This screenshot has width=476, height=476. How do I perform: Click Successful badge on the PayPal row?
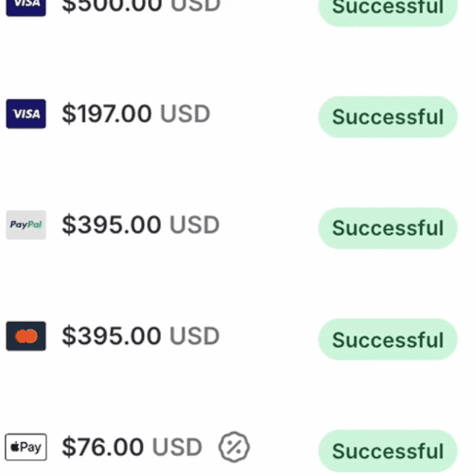387,228
